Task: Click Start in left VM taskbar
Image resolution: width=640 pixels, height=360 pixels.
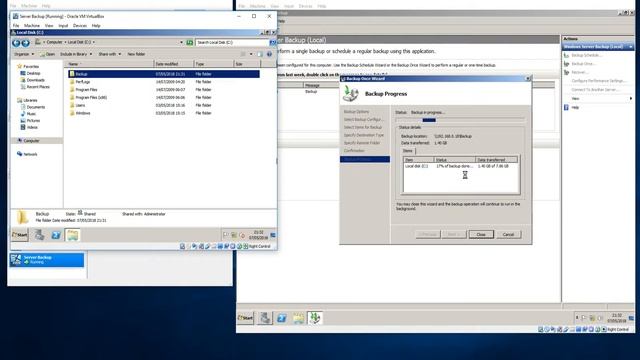Action: point(20,235)
